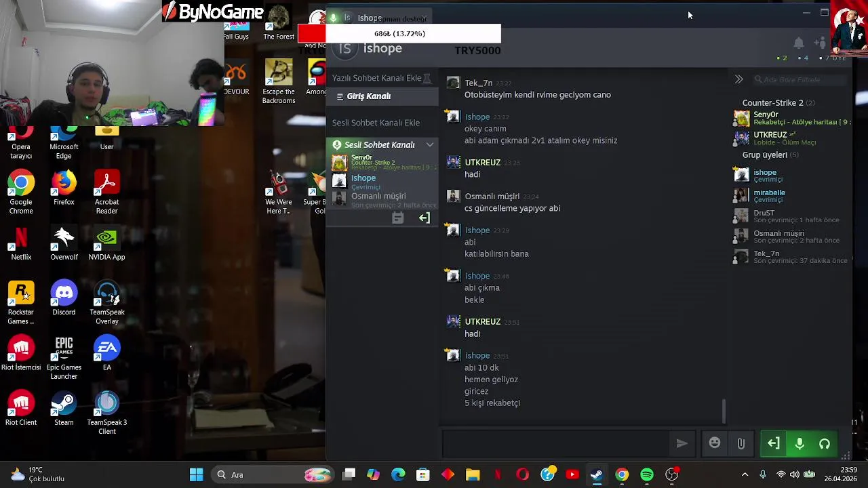Click Tek_7n username in chat messages

(479, 83)
